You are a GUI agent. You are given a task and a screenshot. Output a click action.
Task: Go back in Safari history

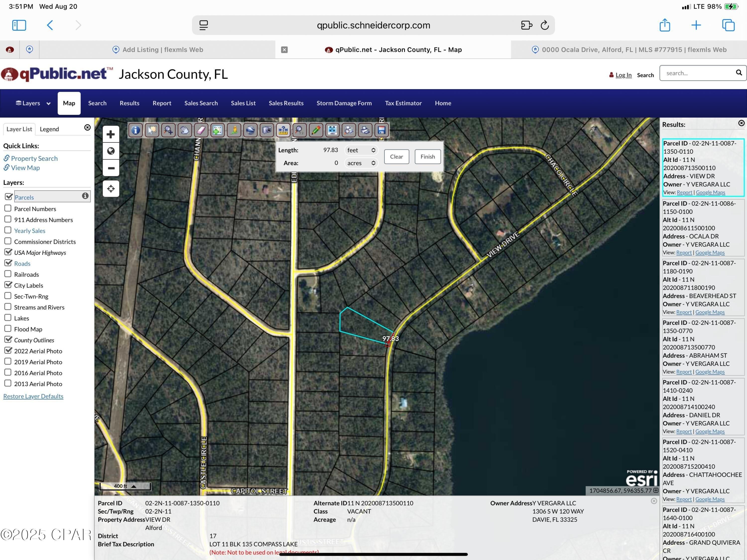pyautogui.click(x=50, y=25)
